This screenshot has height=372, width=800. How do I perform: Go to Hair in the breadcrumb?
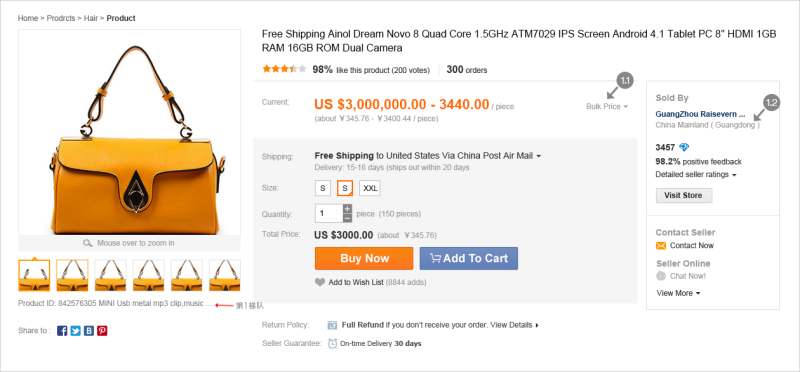pyautogui.click(x=91, y=18)
